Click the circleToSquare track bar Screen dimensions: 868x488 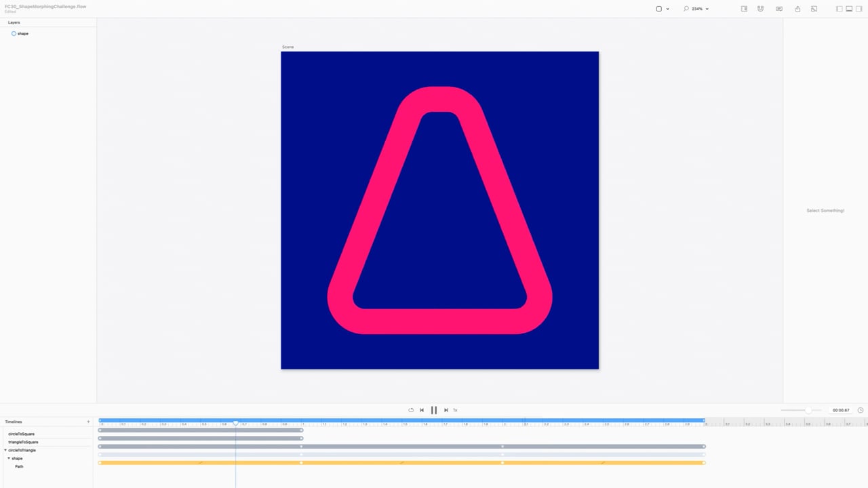(x=201, y=430)
